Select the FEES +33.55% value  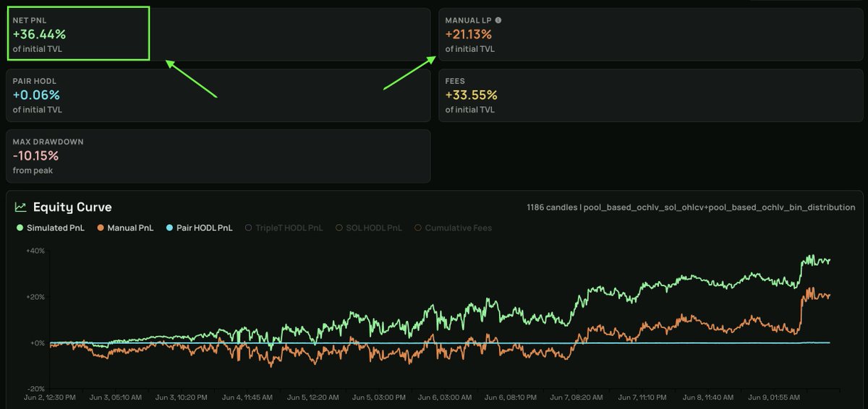[x=472, y=95]
